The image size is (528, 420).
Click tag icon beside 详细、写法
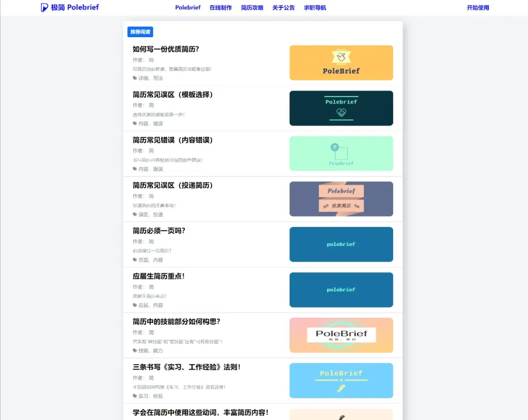135,78
